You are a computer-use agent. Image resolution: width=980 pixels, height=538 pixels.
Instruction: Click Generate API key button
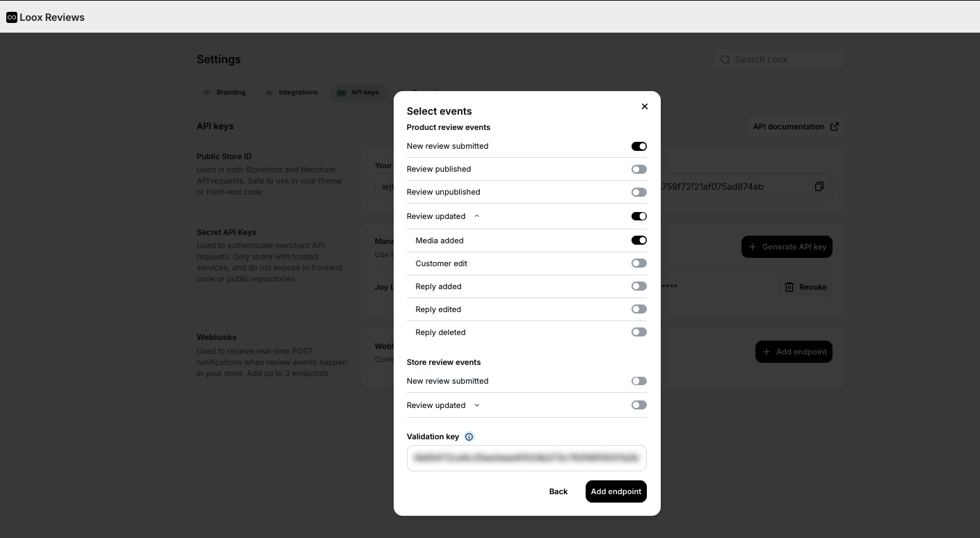787,247
